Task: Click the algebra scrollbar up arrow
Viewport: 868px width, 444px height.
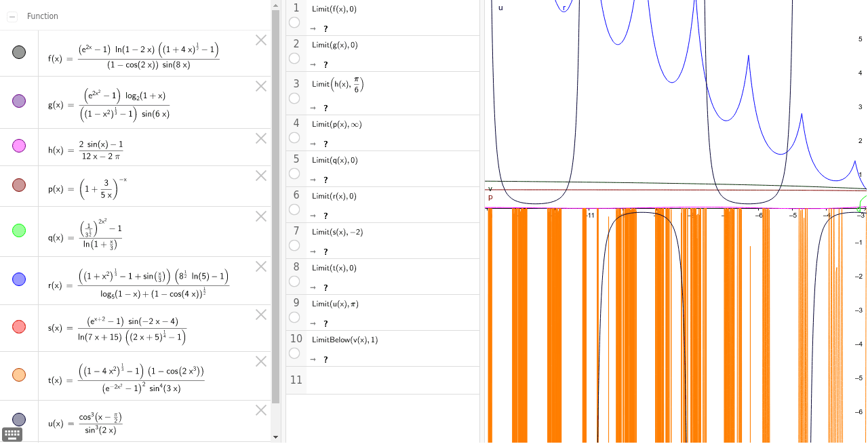Action: pos(275,5)
